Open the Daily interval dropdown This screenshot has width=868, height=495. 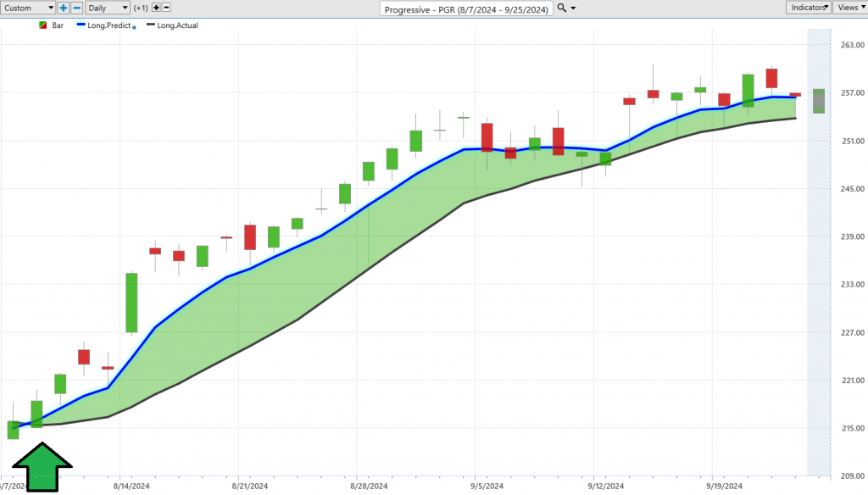click(108, 8)
